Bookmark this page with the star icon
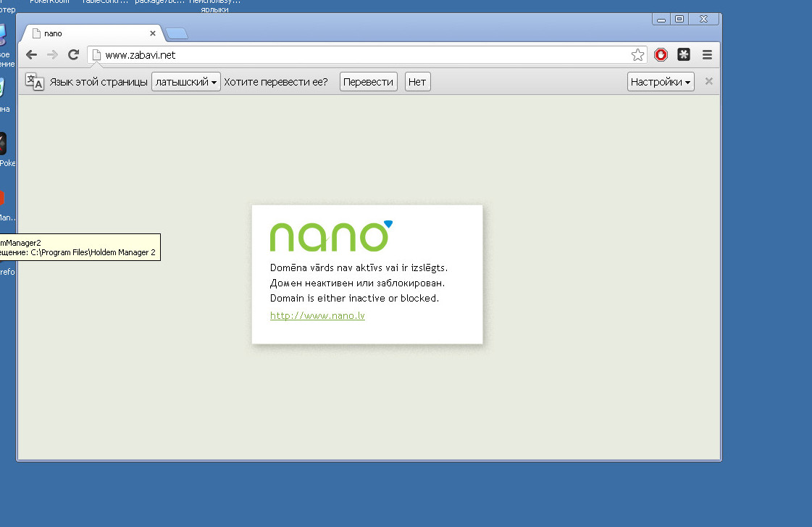 637,55
